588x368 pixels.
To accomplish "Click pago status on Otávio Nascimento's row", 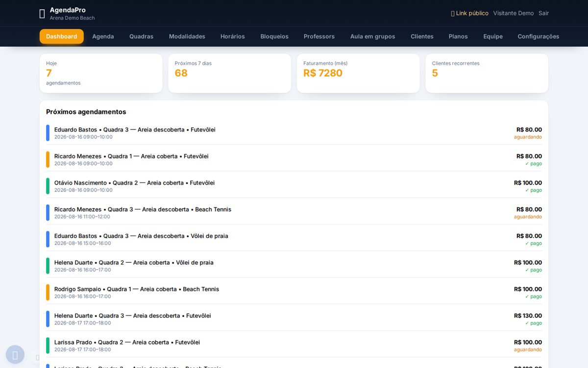I will 534,190.
